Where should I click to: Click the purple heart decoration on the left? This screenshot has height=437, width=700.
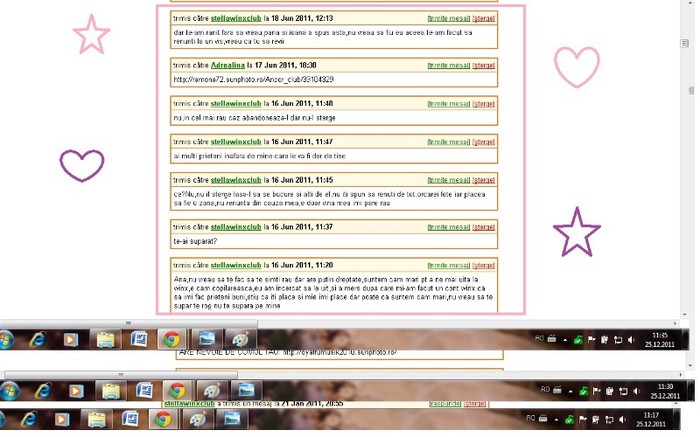pos(82,164)
